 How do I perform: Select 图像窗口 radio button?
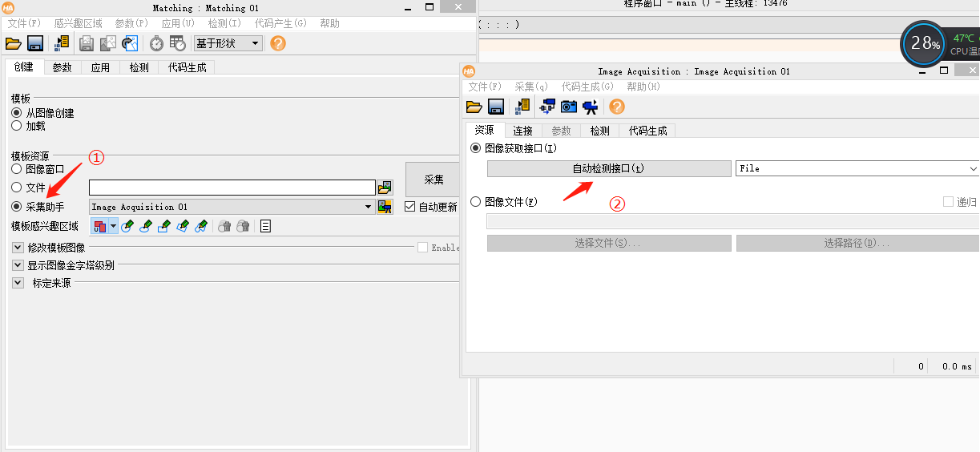pos(16,169)
